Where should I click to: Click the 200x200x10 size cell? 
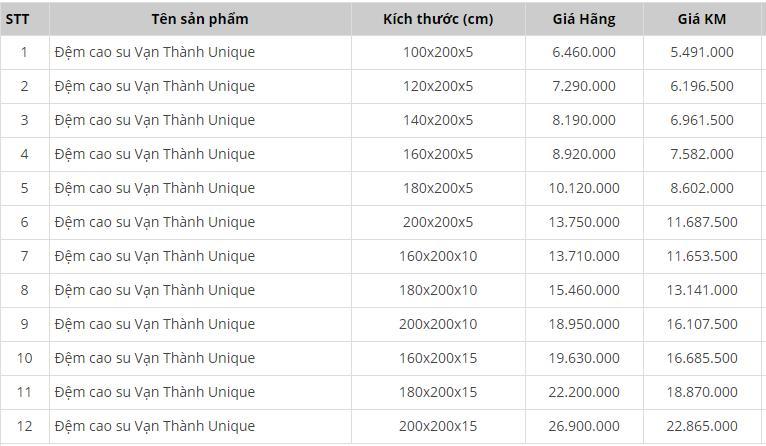(438, 324)
